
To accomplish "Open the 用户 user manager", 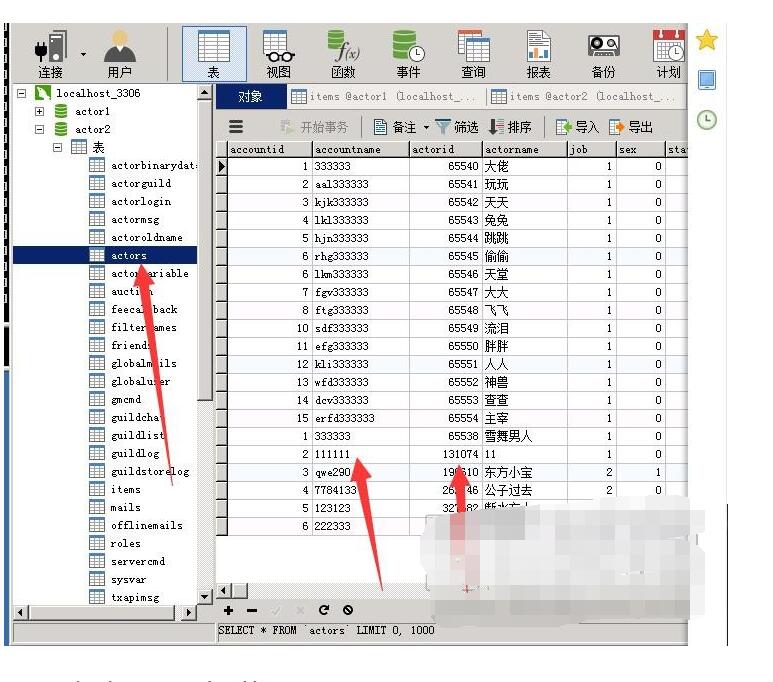I will coord(120,53).
